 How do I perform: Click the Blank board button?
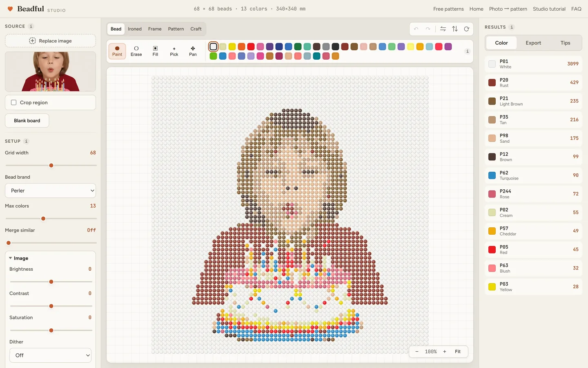point(27,121)
